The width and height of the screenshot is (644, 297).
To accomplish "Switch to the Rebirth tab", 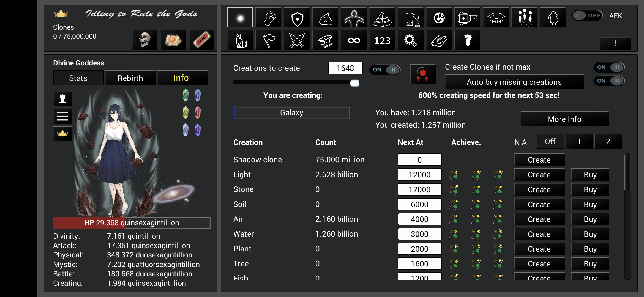I will tap(130, 78).
